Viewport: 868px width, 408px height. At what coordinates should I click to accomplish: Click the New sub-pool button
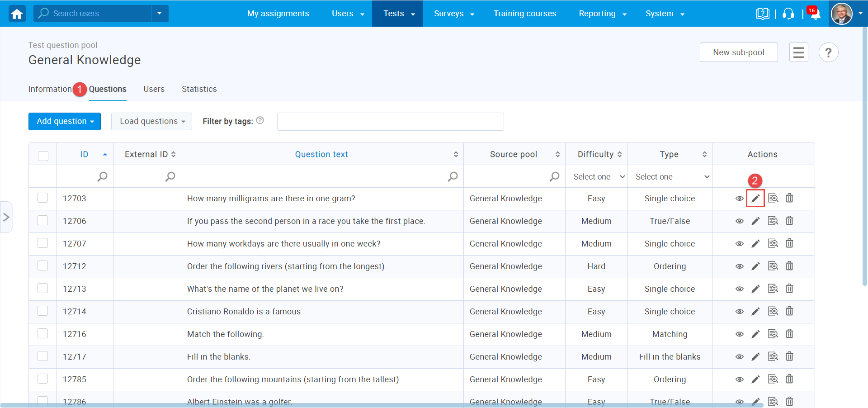[x=738, y=52]
